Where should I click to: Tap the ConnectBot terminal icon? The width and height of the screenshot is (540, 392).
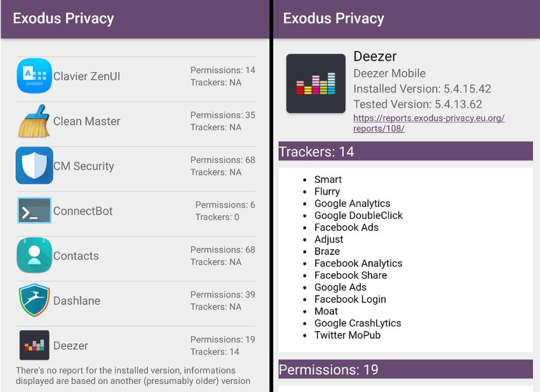tap(34, 210)
